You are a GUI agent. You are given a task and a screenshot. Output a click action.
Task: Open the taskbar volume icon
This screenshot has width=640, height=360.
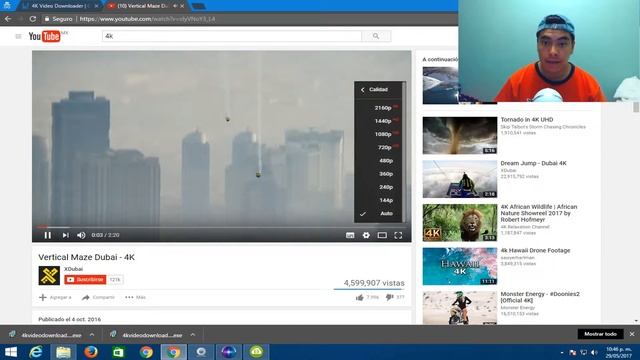(594, 352)
